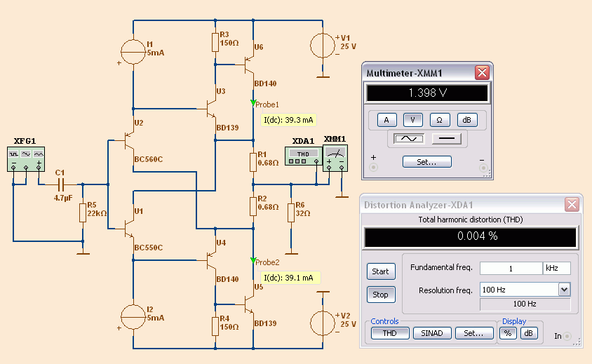This screenshot has height=364, width=592.
Task: Select transistor U4 BD140
Action: (211, 260)
